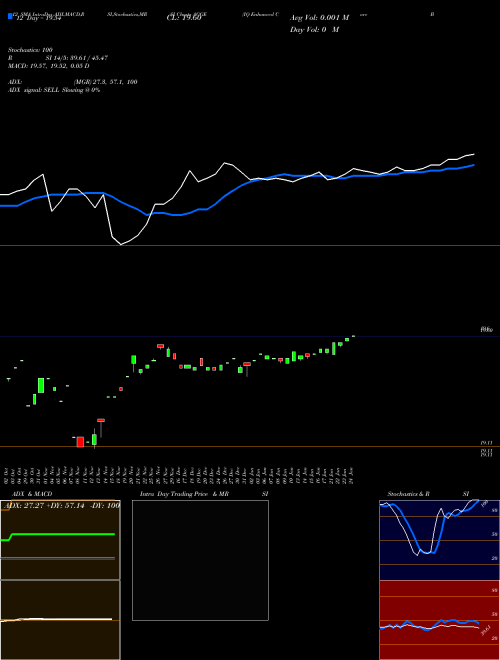Click the red-background RSI chart panel
The width and height of the screenshot is (500, 660).
pyautogui.click(x=439, y=620)
